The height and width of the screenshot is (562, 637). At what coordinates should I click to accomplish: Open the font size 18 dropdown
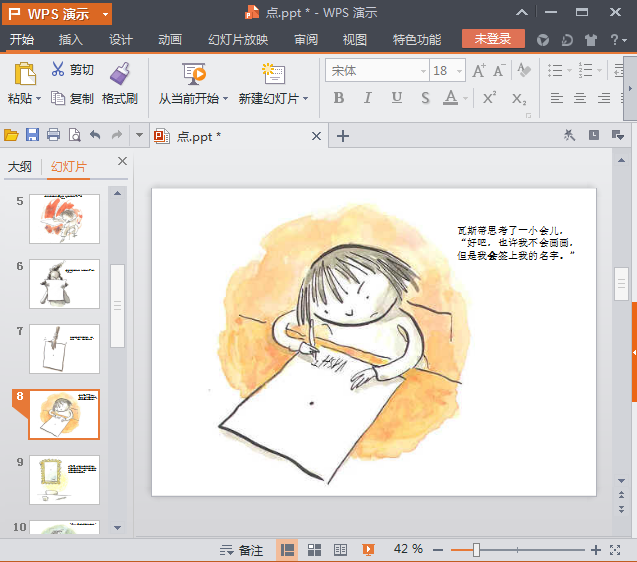pyautogui.click(x=459, y=71)
